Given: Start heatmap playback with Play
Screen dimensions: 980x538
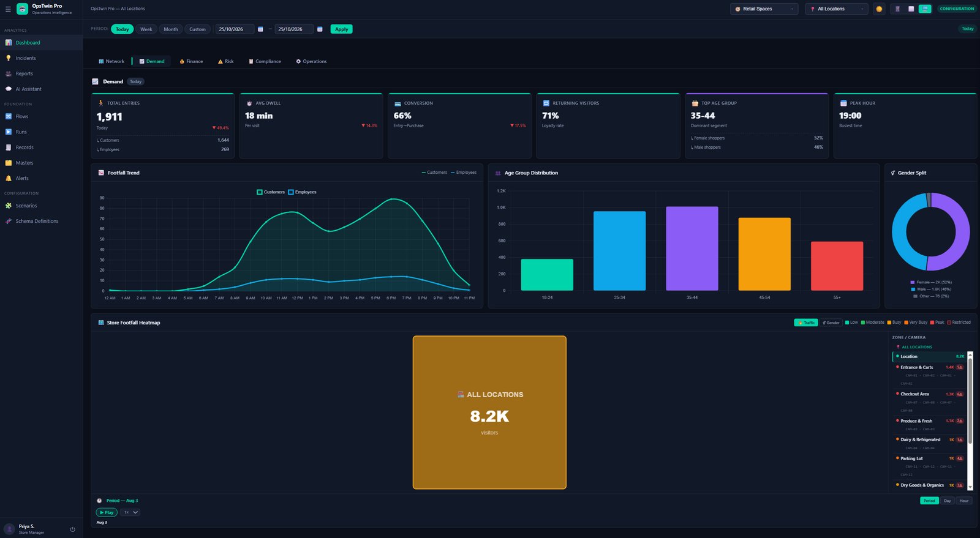Looking at the screenshot, I should [x=107, y=512].
